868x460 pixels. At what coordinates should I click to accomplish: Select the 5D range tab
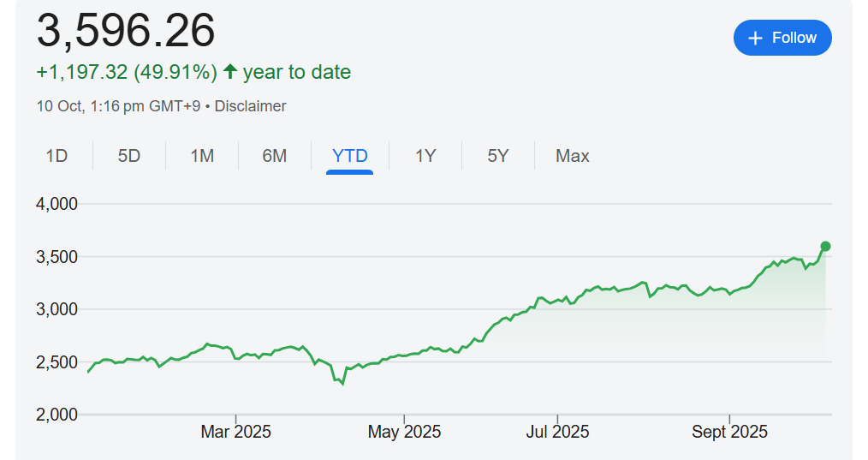pos(129,156)
